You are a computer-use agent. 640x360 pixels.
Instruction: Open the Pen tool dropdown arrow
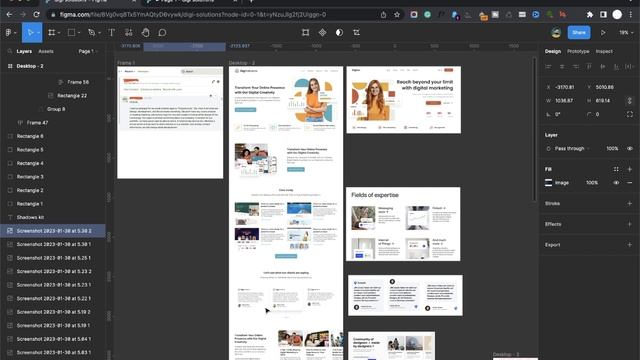pos(99,33)
